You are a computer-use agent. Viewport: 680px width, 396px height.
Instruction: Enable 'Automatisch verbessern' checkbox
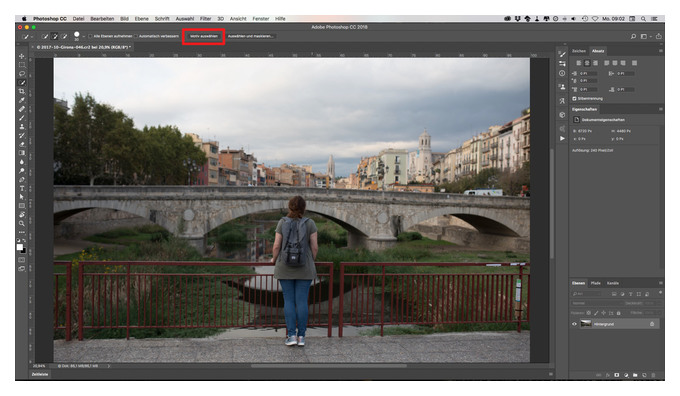(x=136, y=36)
